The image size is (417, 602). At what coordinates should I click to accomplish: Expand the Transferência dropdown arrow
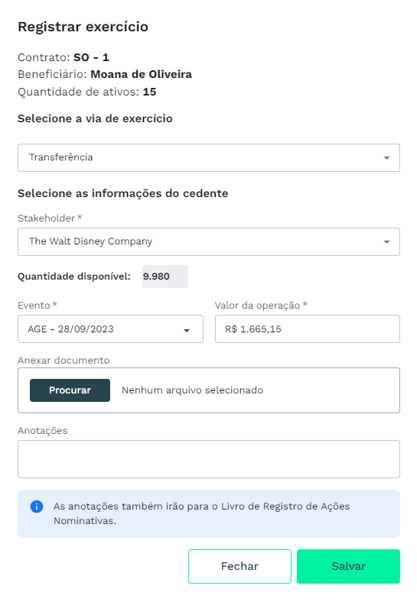(x=387, y=158)
